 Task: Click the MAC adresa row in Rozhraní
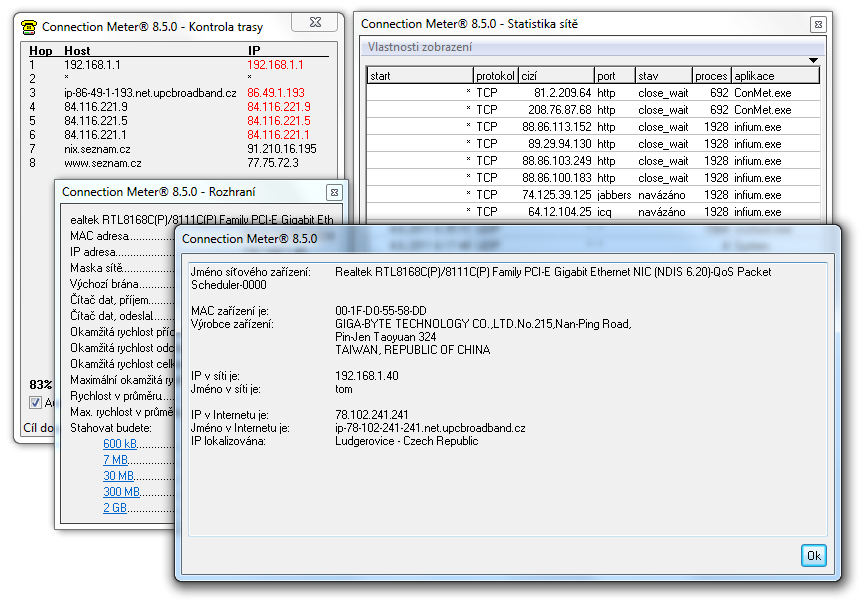(122, 236)
